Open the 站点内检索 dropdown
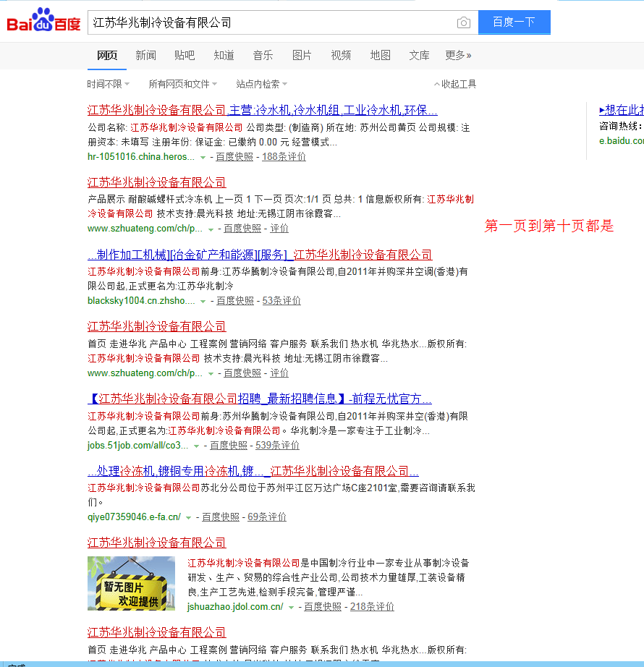The image size is (644, 667). [262, 84]
